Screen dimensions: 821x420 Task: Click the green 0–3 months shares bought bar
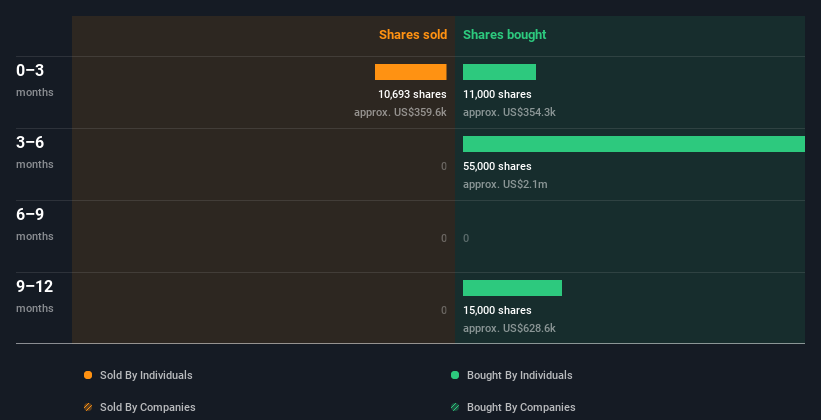500,72
